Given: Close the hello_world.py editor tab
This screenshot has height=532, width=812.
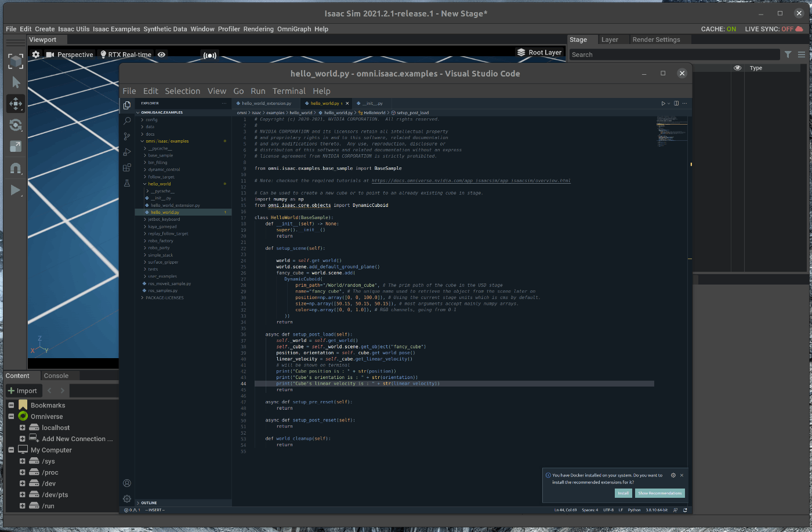Looking at the screenshot, I should (347, 103).
